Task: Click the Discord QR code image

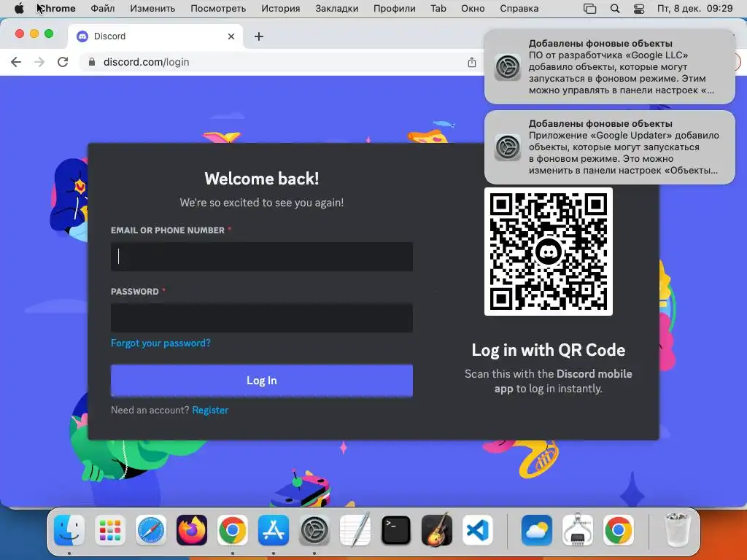Action: point(549,252)
